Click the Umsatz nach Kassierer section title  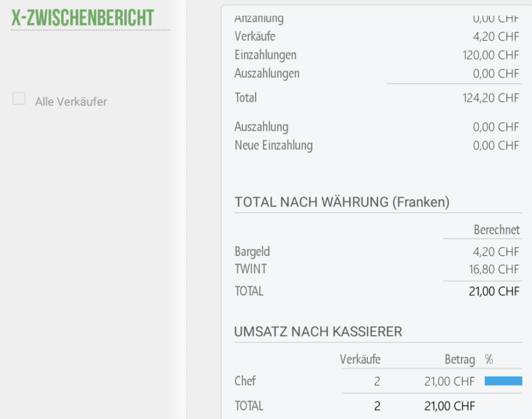(x=318, y=332)
